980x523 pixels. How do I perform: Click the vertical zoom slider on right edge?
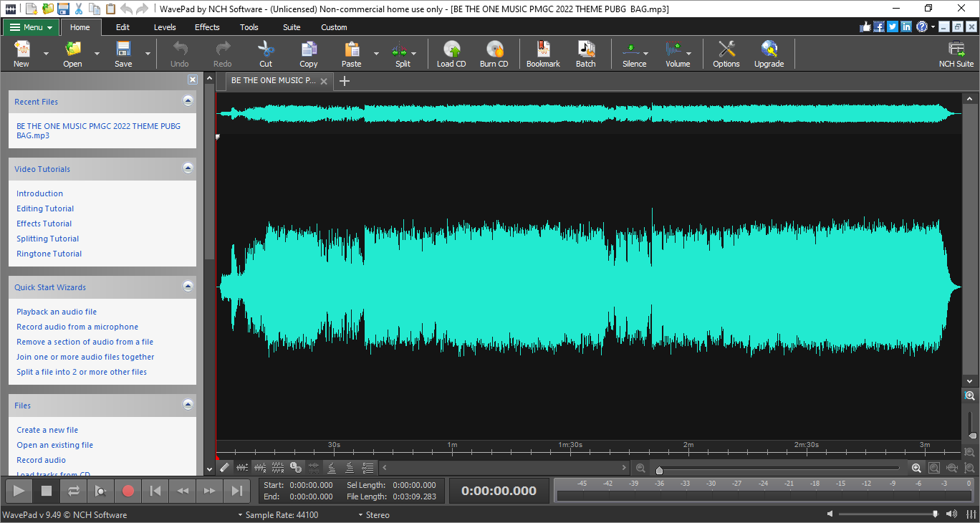tap(970, 425)
